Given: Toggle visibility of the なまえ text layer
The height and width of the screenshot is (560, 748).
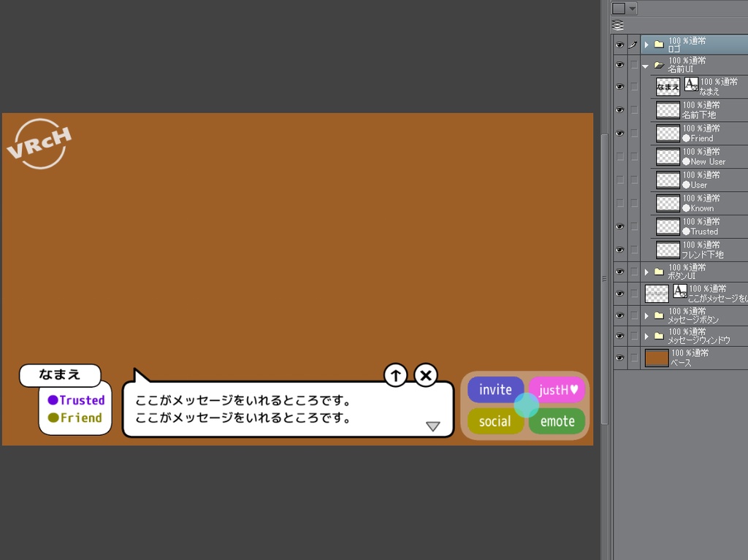Looking at the screenshot, I should pyautogui.click(x=619, y=87).
